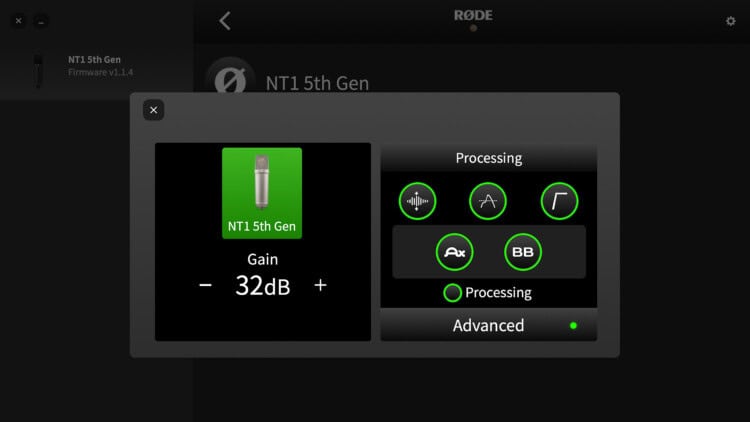Click the Processing panel header

488,158
